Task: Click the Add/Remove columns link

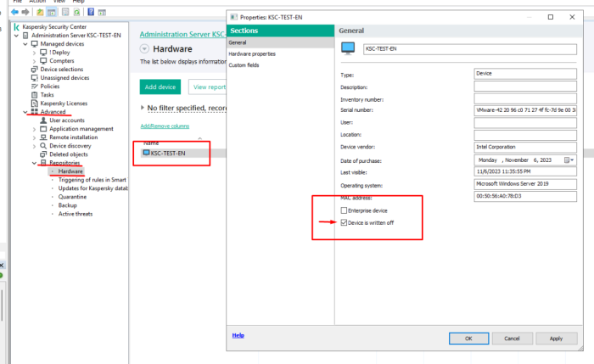Action: pyautogui.click(x=165, y=126)
